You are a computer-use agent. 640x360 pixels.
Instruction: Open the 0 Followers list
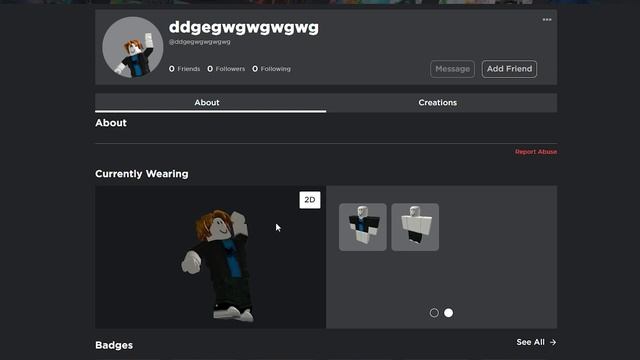226,69
